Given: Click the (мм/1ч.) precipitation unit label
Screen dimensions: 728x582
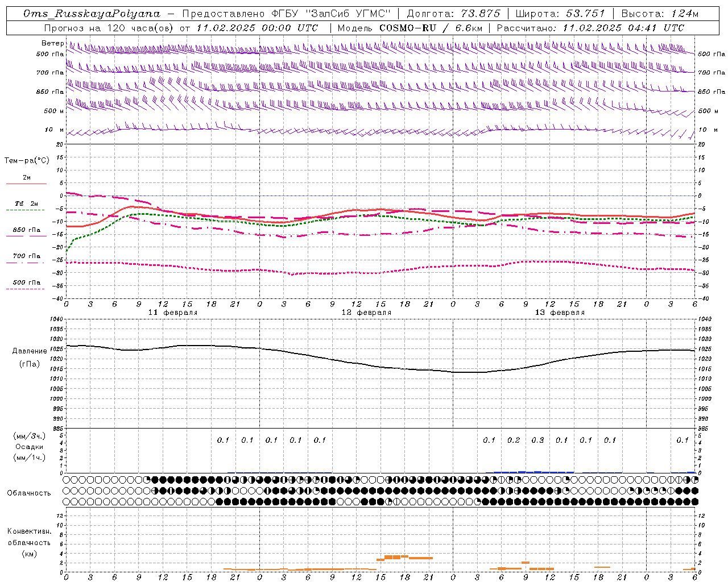Looking at the screenshot, I should 29,458.
